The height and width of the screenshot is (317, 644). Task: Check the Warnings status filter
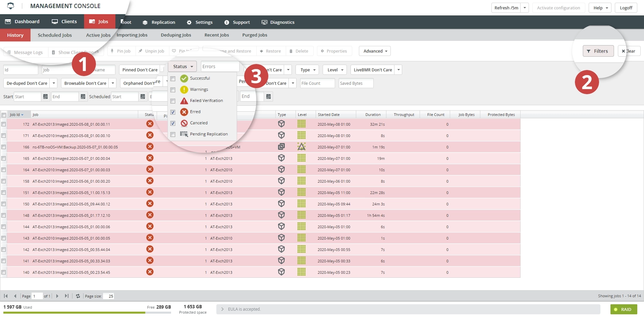pyautogui.click(x=173, y=90)
